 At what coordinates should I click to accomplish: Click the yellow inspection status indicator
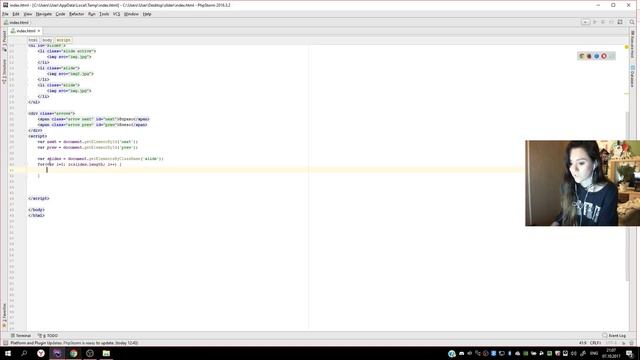coord(627,47)
